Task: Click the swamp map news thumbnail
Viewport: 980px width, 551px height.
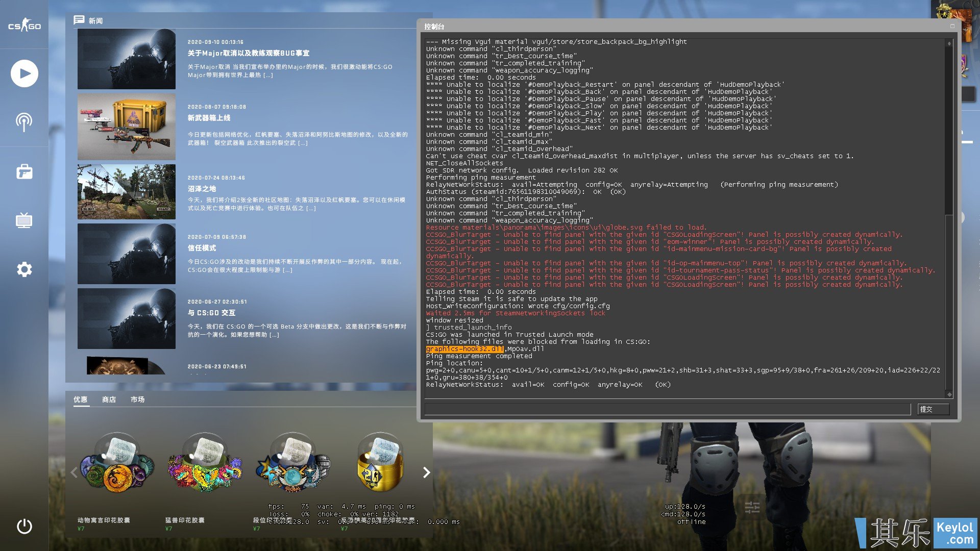Action: 127,192
